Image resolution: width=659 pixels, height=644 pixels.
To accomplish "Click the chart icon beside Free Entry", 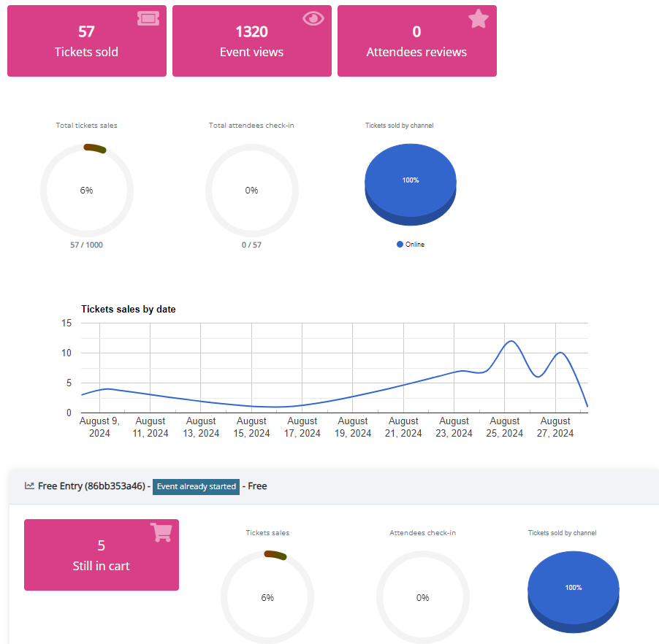I will click(29, 486).
